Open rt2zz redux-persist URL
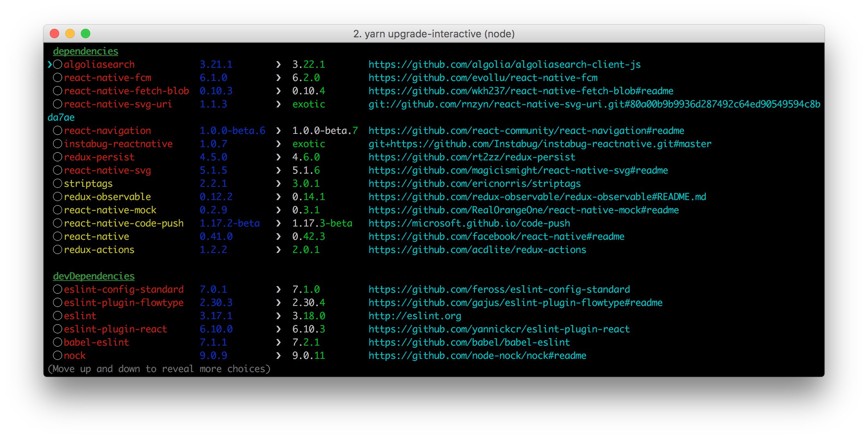 click(x=472, y=157)
